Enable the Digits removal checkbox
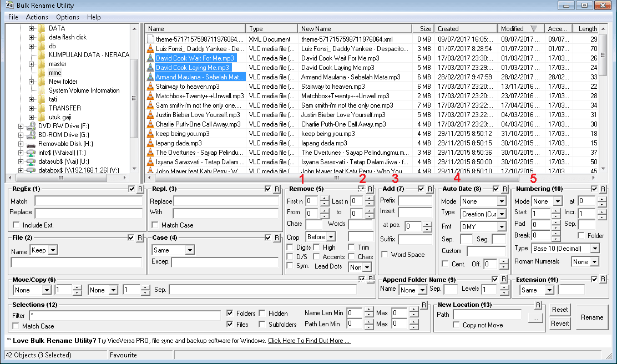Viewport: 617px width, 364px height. tap(290, 247)
